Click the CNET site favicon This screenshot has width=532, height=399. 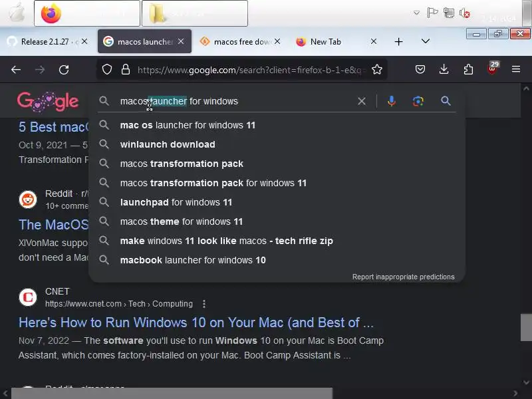pos(28,297)
